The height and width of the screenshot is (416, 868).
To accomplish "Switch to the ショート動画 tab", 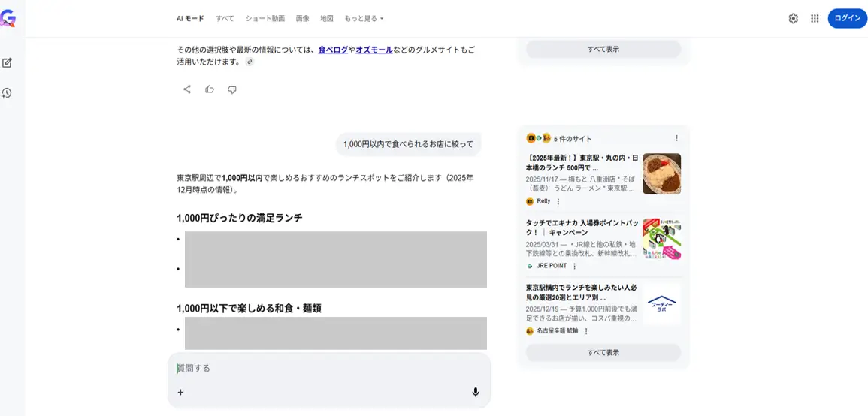I will (265, 18).
